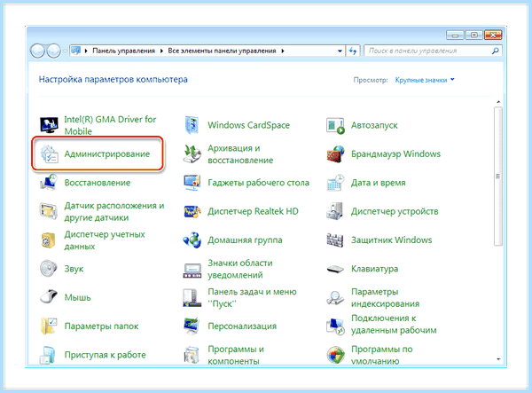
Task: Open the Параметры папок link
Action: [x=101, y=326]
